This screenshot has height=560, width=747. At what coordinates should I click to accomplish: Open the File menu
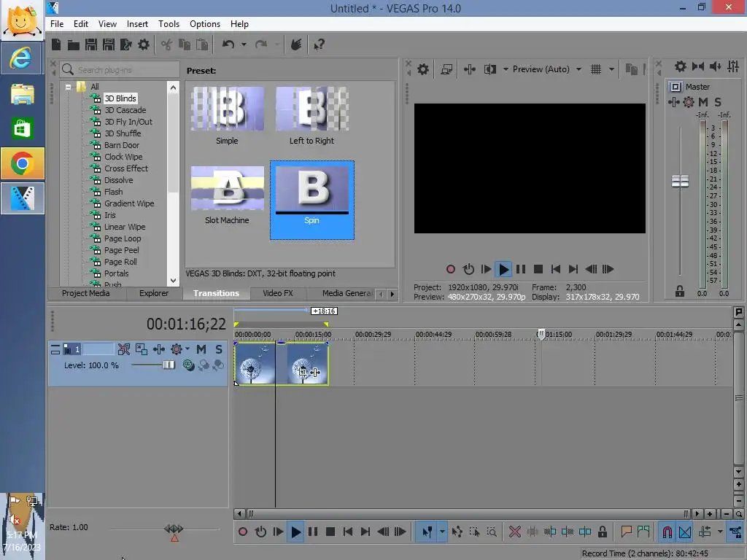coord(57,24)
